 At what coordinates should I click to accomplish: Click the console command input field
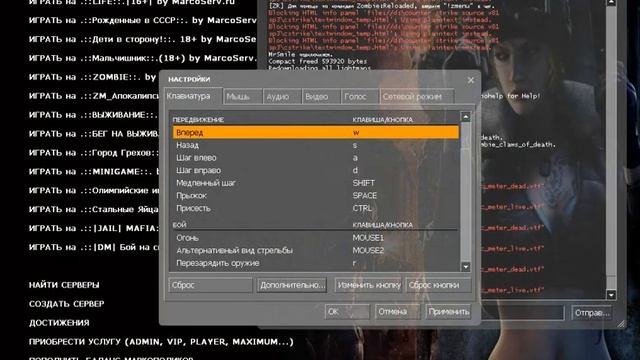coord(523,313)
